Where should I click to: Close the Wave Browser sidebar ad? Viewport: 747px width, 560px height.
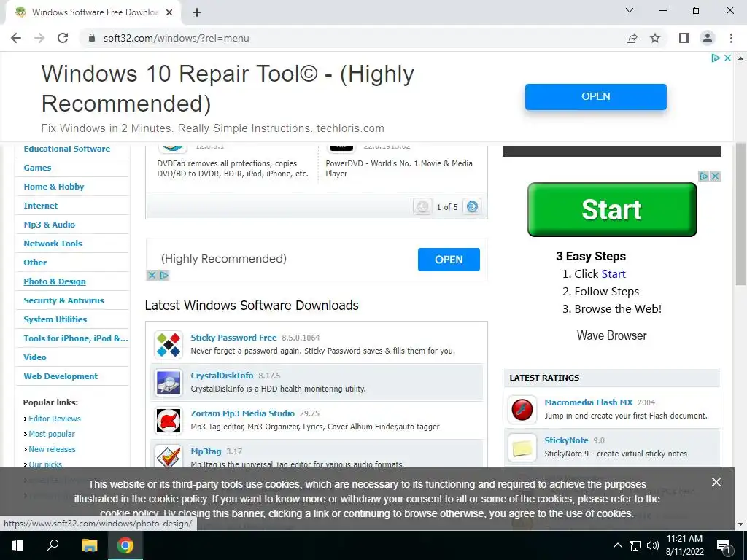[715, 176]
